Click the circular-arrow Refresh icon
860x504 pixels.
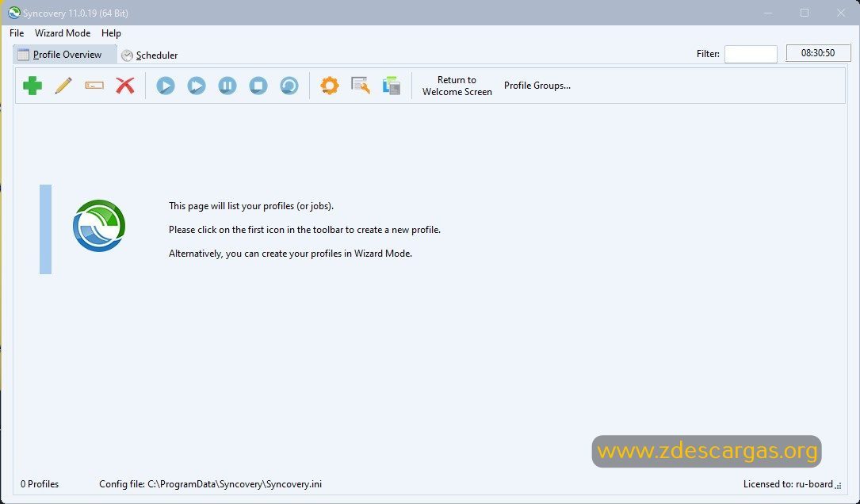tap(289, 86)
